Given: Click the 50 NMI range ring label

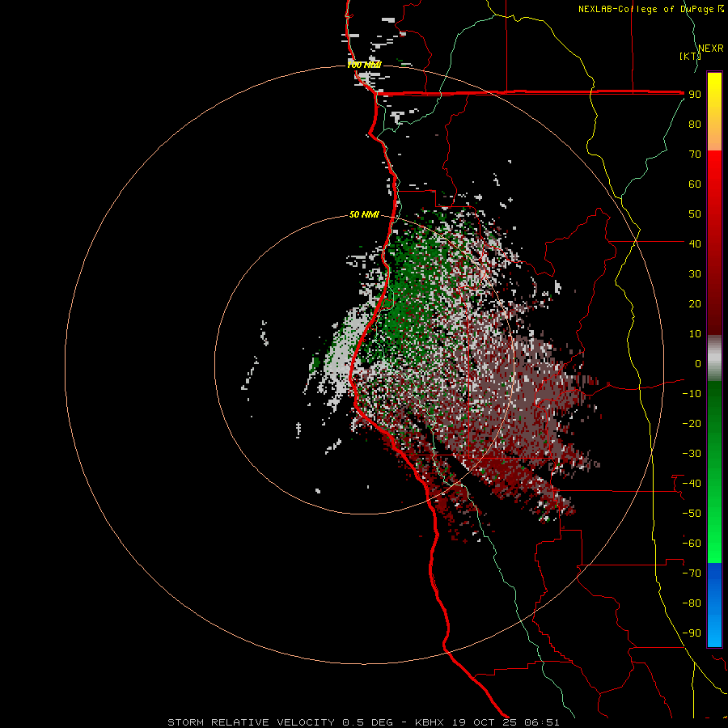Looking at the screenshot, I should pyautogui.click(x=364, y=214).
